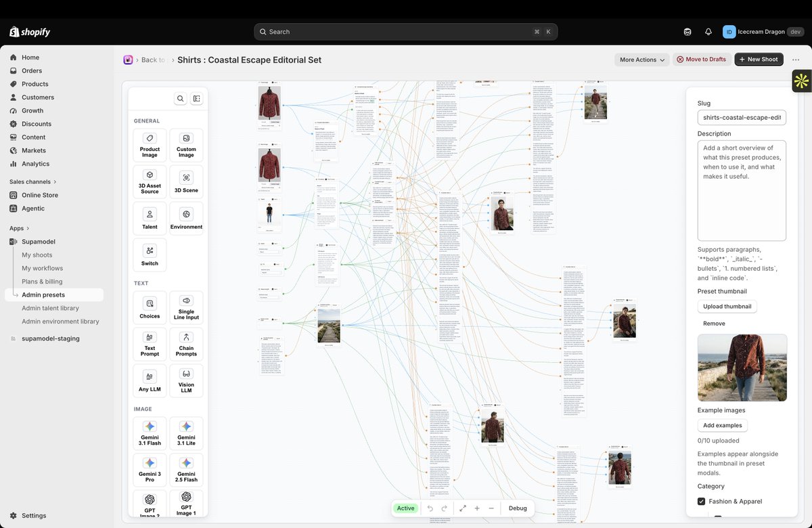
Task: Add a Product Image node
Action: pos(150,145)
